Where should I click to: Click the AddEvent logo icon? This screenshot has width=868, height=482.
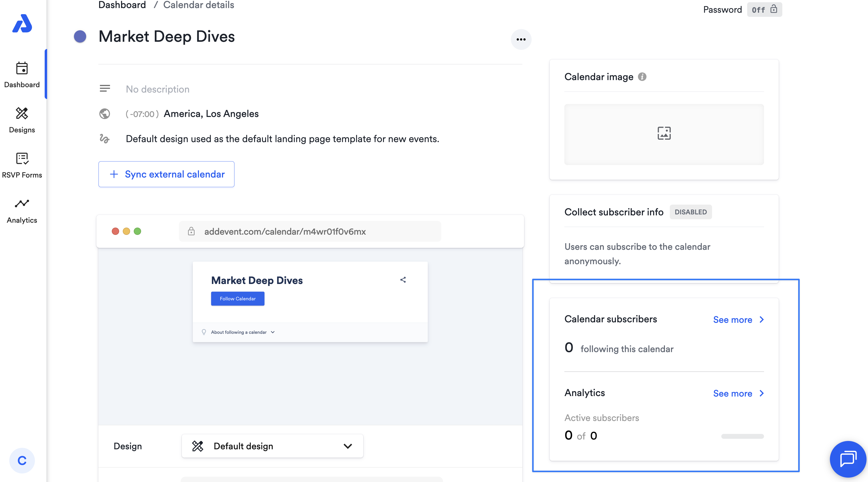(x=22, y=24)
